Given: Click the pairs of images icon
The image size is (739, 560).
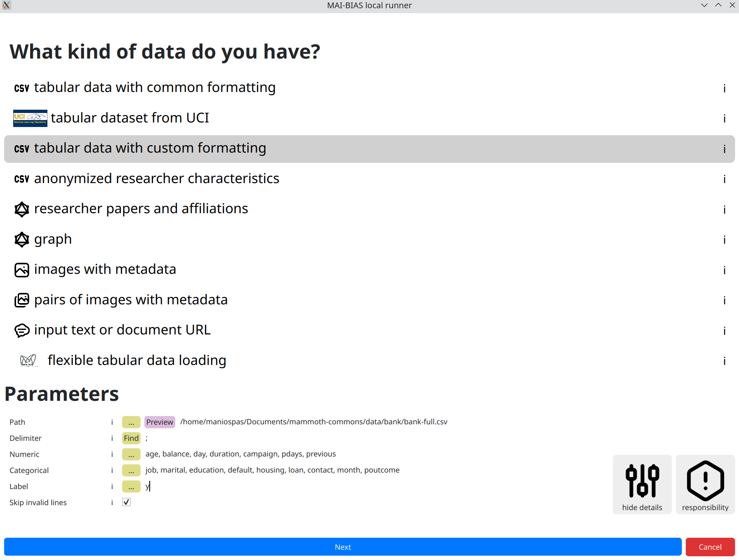Looking at the screenshot, I should tap(22, 300).
